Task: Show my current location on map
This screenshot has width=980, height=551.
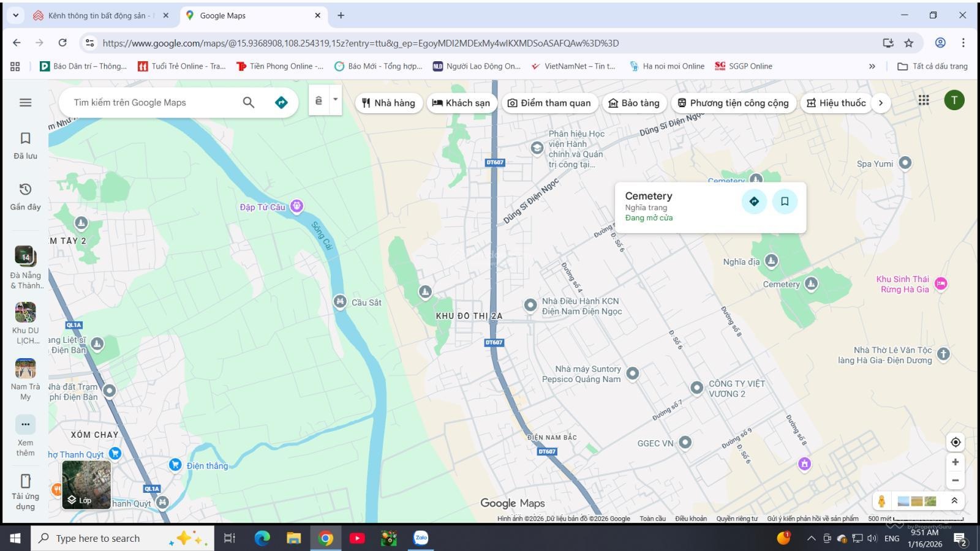Action: click(955, 442)
